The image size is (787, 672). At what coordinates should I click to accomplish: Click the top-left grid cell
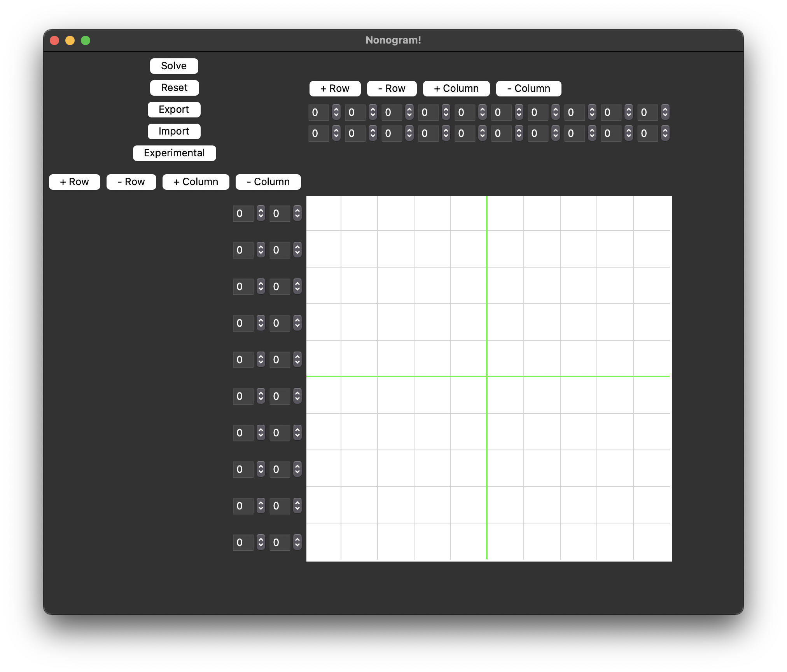(324, 213)
